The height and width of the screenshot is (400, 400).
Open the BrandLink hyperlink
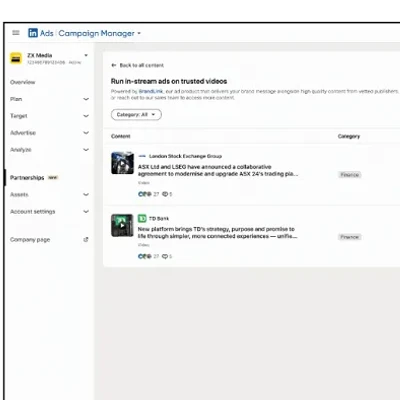pyautogui.click(x=151, y=91)
